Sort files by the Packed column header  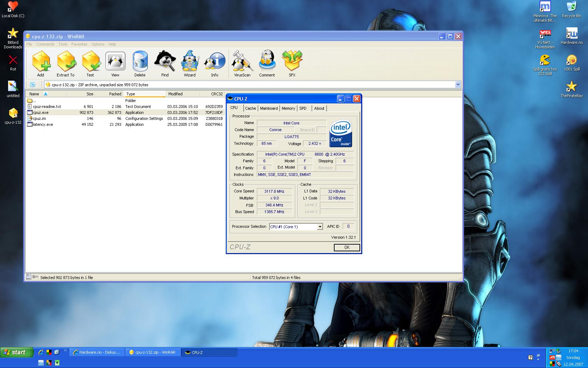click(x=109, y=94)
